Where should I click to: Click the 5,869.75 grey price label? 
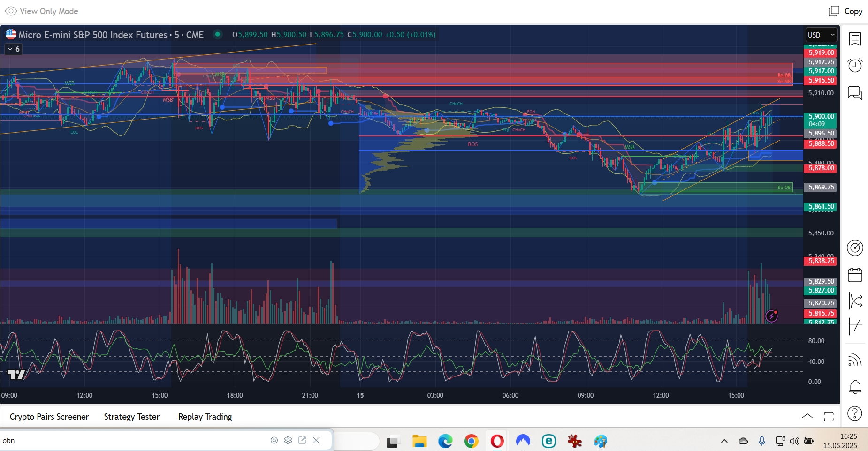point(821,187)
